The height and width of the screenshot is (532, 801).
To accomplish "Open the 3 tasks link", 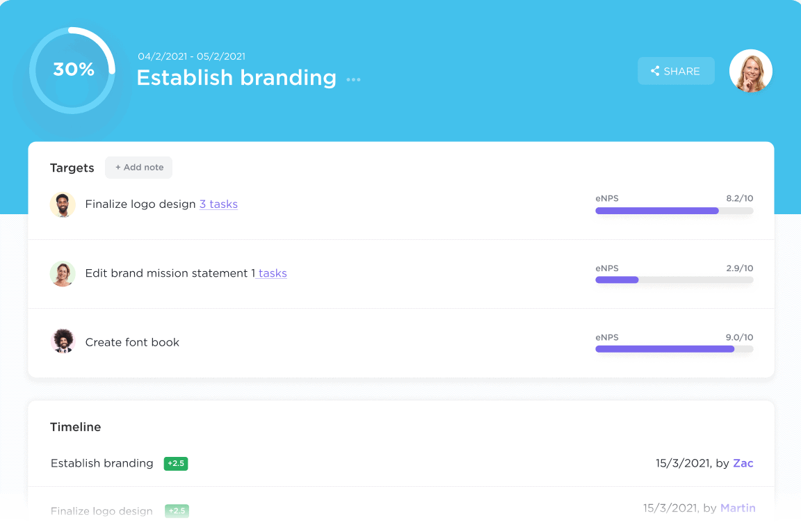I will click(x=218, y=204).
